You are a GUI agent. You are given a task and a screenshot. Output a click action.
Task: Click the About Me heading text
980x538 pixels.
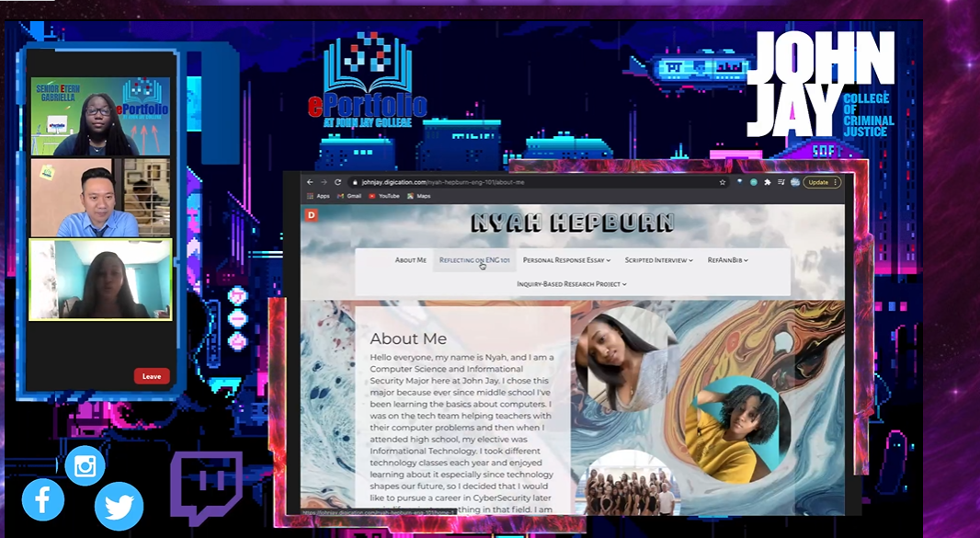point(408,338)
